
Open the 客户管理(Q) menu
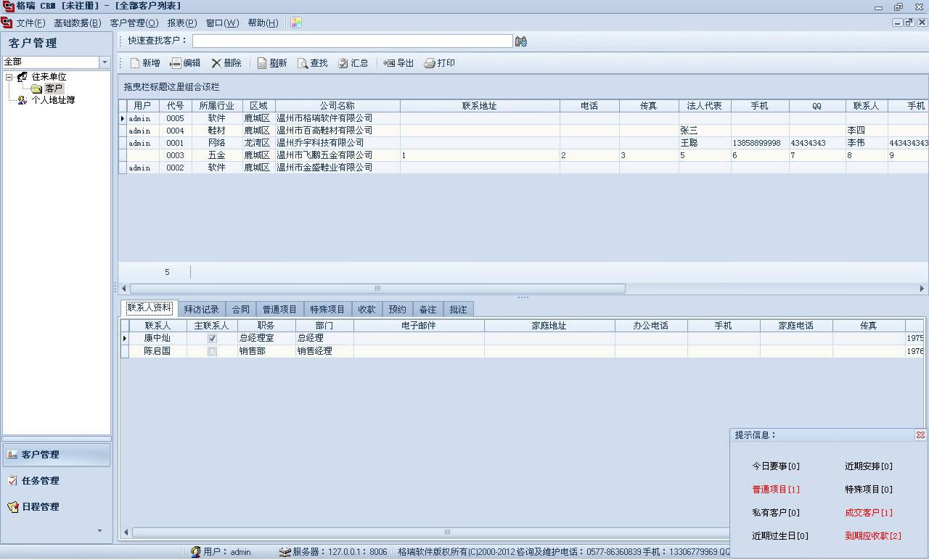point(134,22)
